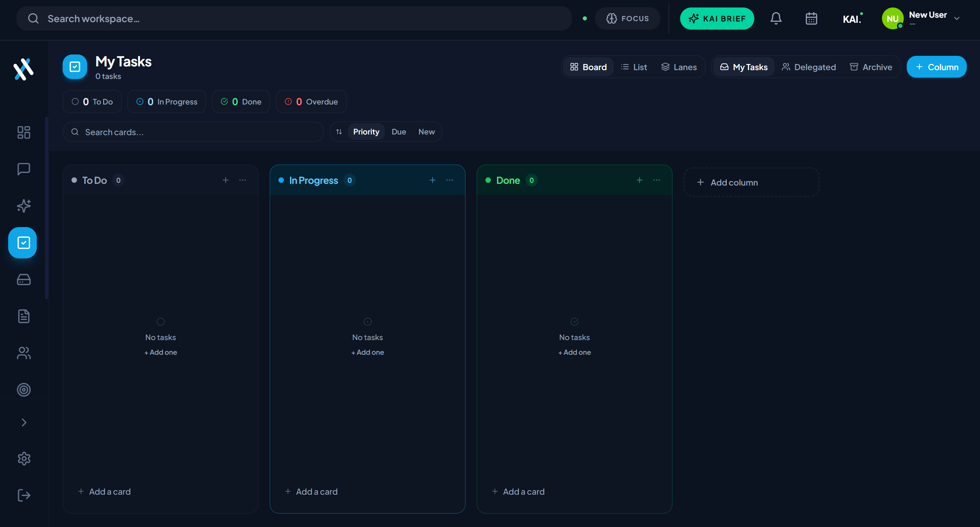Open the Archive tab

click(x=871, y=67)
